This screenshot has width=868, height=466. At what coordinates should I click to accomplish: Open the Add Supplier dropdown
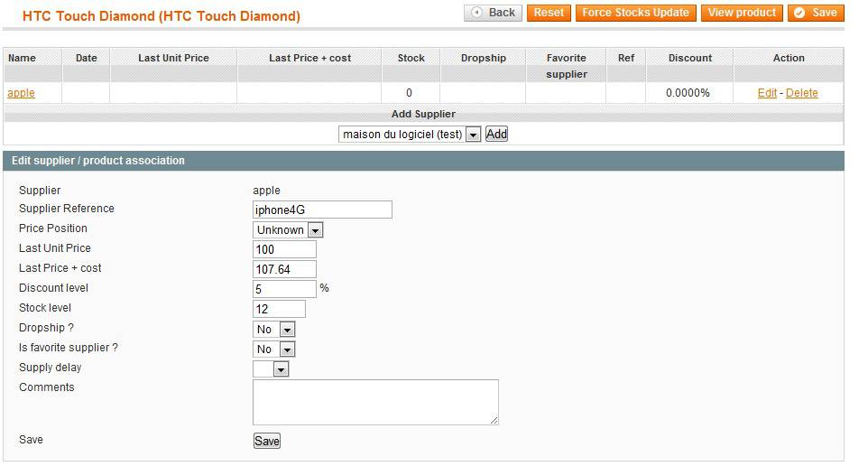(409, 134)
